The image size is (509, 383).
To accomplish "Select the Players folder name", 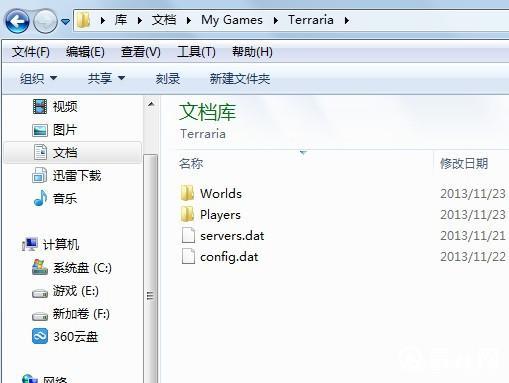I will [x=220, y=215].
